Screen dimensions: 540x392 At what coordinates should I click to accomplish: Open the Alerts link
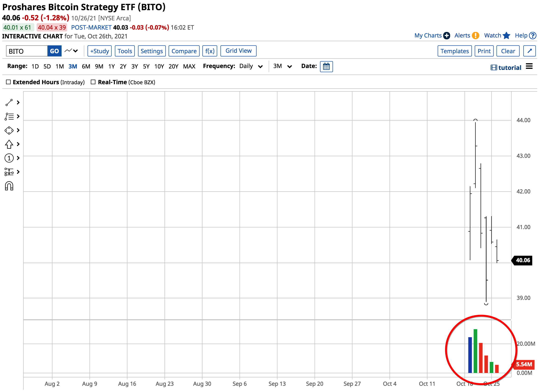point(462,36)
